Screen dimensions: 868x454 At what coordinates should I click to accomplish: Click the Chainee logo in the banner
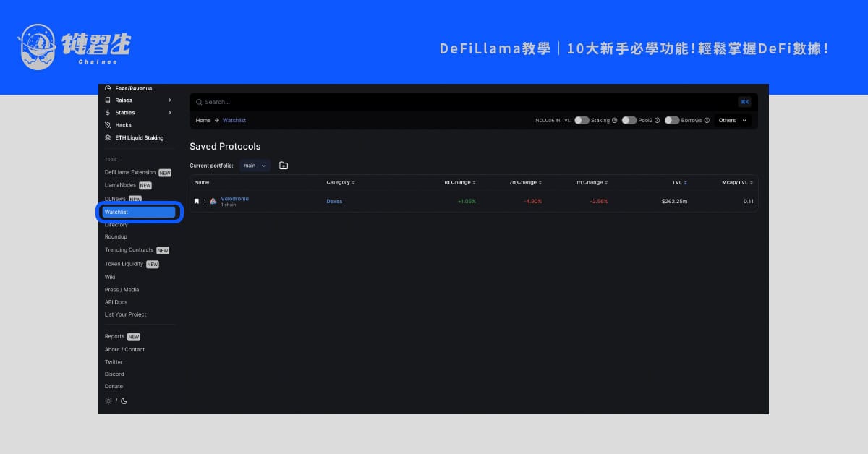[x=75, y=46]
